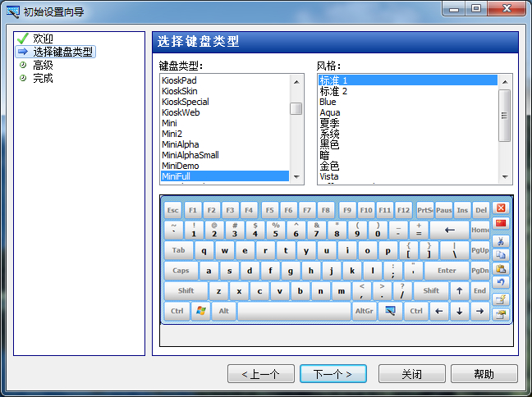Click keyboard type list scroll-down arrow

296,176
